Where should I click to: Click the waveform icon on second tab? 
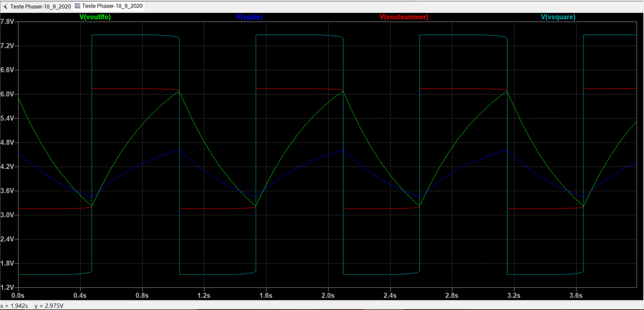[77, 7]
